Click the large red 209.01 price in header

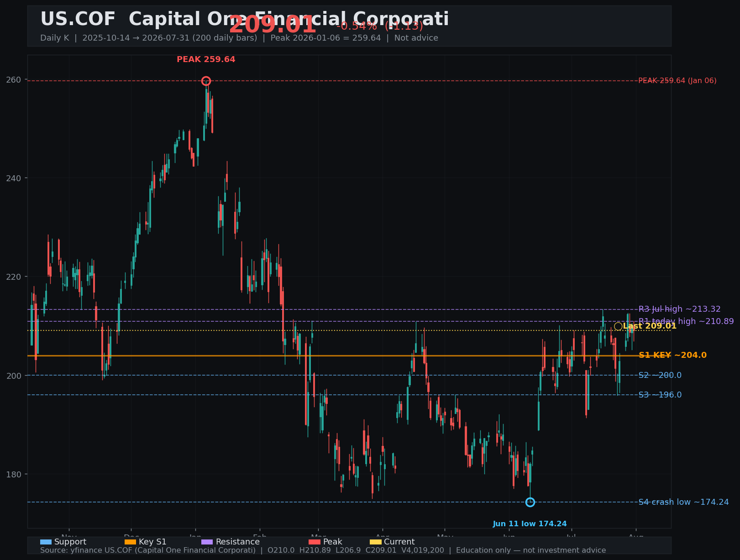click(273, 25)
